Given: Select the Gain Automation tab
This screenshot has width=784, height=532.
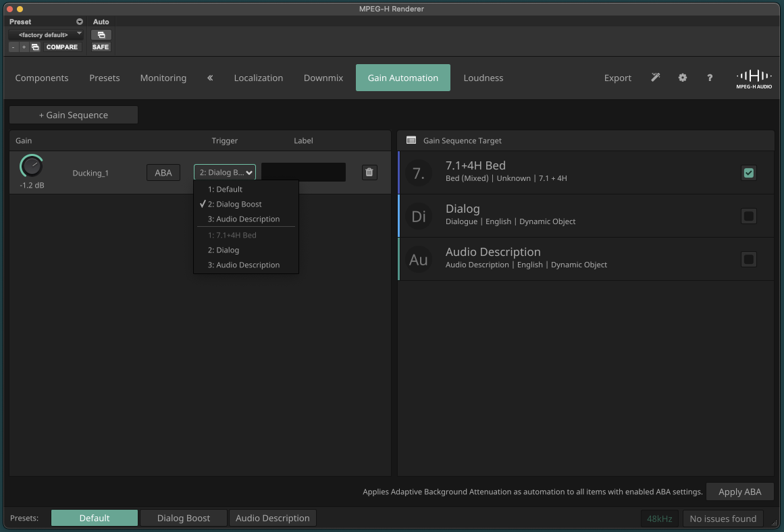Looking at the screenshot, I should (x=403, y=78).
